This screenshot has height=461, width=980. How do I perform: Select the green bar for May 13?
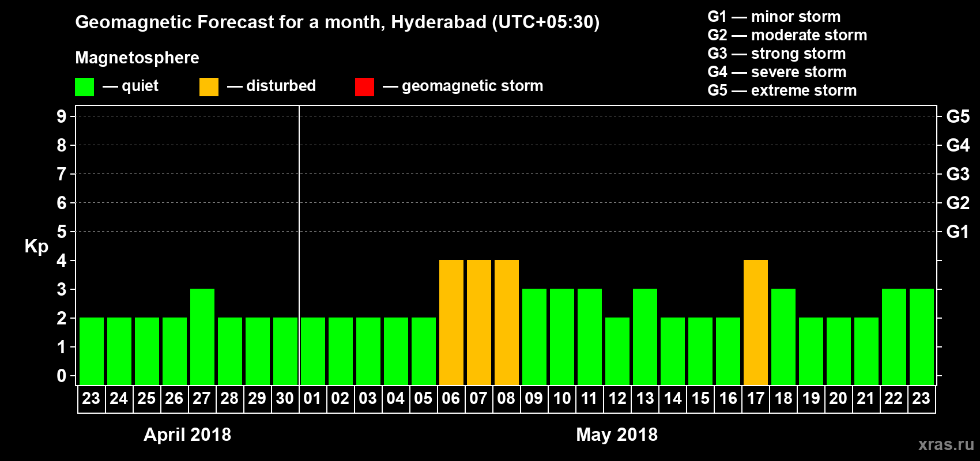pos(645,337)
